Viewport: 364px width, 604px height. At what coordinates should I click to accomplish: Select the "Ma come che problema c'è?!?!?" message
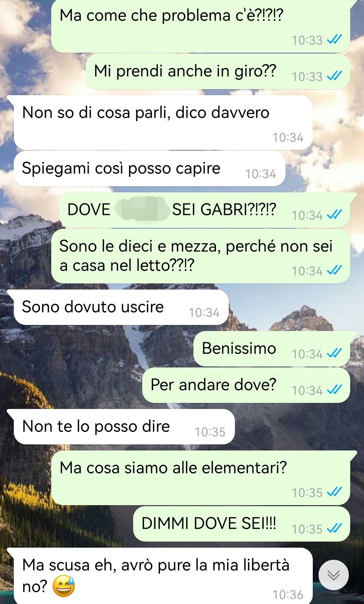coord(201,26)
